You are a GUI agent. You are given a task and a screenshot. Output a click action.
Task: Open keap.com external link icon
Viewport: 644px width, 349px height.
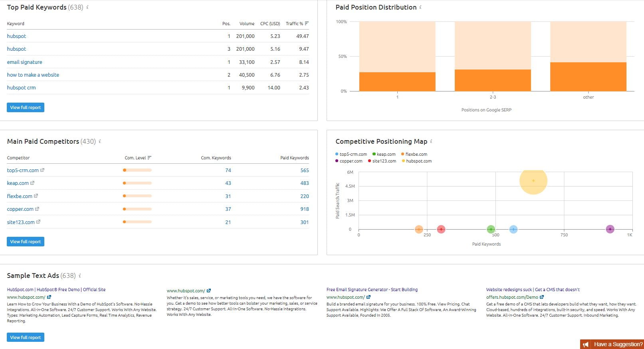[x=32, y=183]
